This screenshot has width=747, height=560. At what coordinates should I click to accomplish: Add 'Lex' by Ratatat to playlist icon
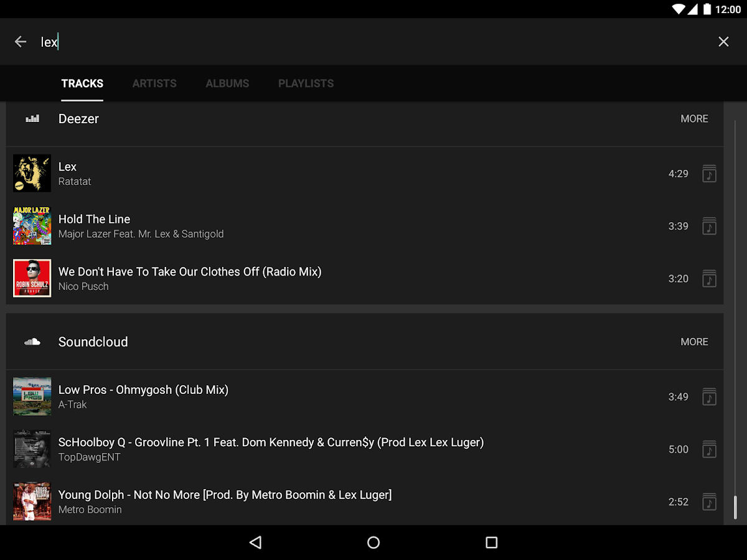pyautogui.click(x=709, y=174)
